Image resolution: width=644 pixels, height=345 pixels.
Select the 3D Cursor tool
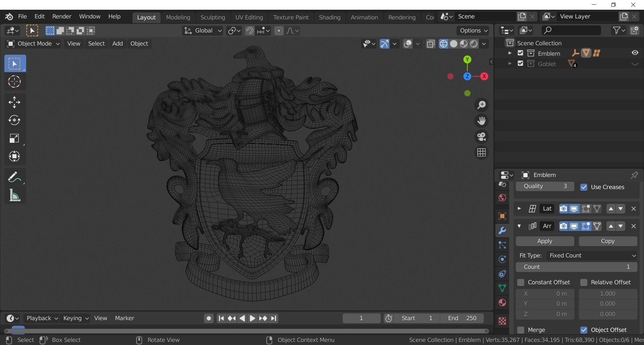(14, 81)
